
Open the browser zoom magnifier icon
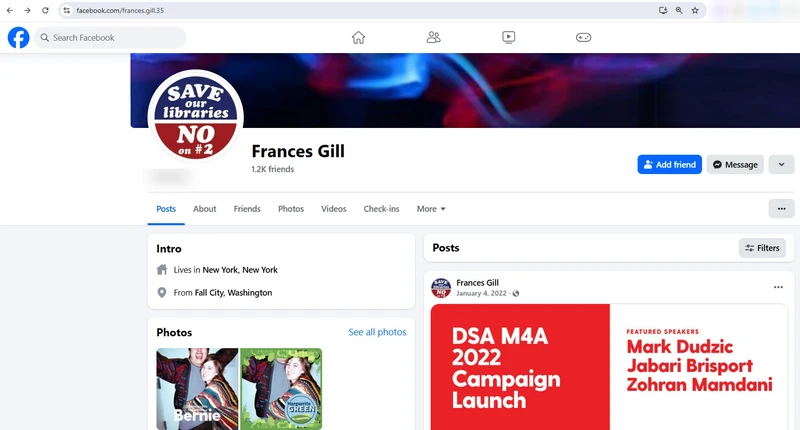(x=679, y=10)
